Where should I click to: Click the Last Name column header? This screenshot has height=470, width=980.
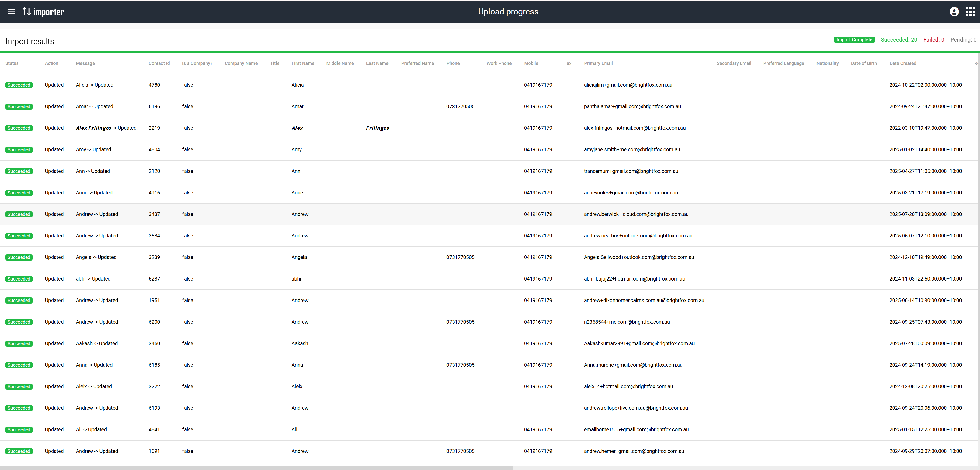[x=377, y=63]
